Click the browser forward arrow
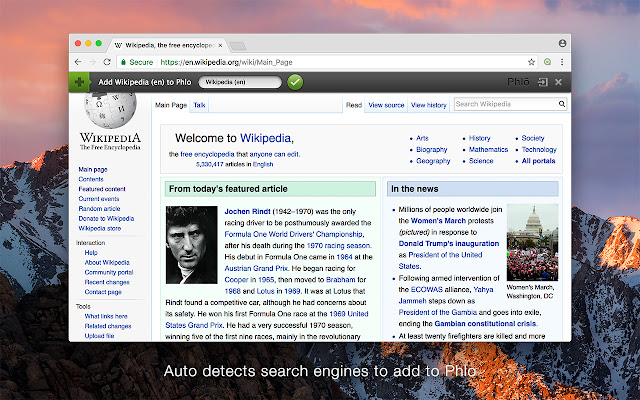640x400 pixels. [x=93, y=62]
